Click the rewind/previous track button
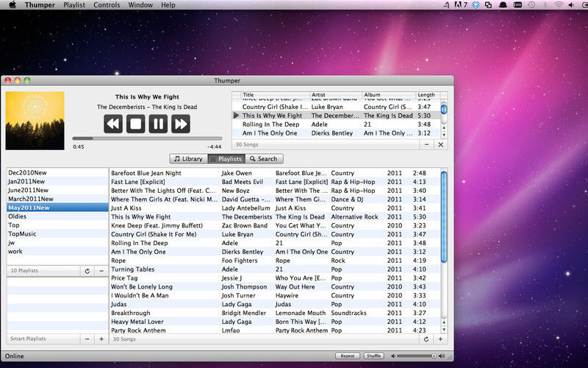The height and width of the screenshot is (368, 588). (113, 124)
